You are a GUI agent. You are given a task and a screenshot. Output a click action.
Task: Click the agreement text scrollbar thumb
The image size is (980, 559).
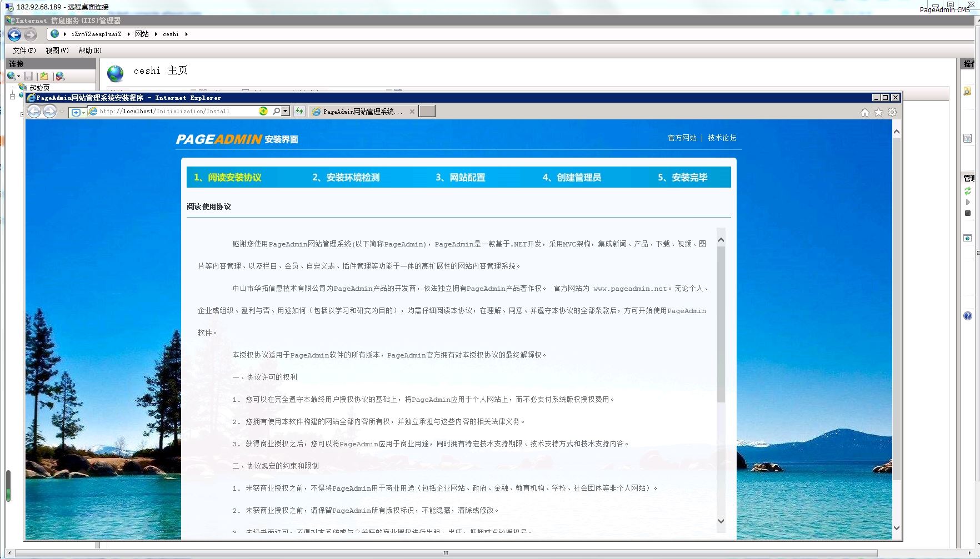(721, 324)
